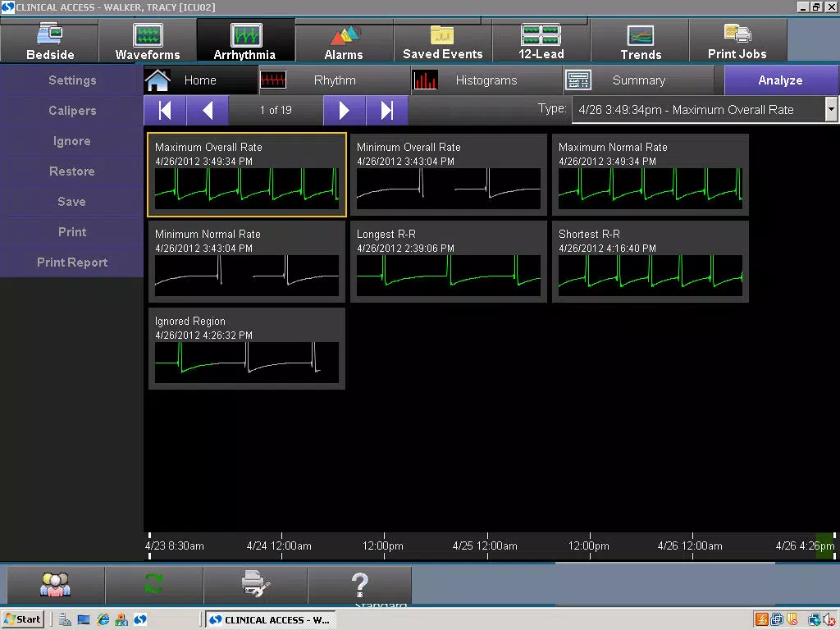Click the orange system tray icon
The width and height of the screenshot is (840, 630).
pos(761,620)
